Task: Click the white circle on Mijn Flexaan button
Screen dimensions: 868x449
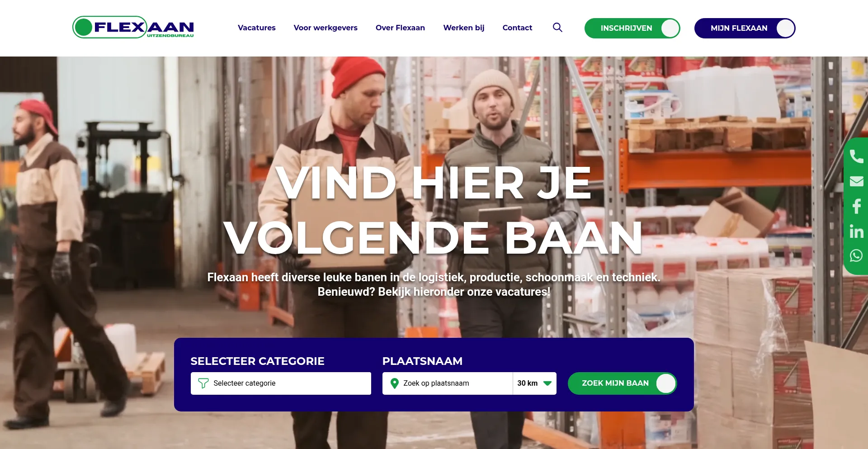Action: pyautogui.click(x=785, y=28)
